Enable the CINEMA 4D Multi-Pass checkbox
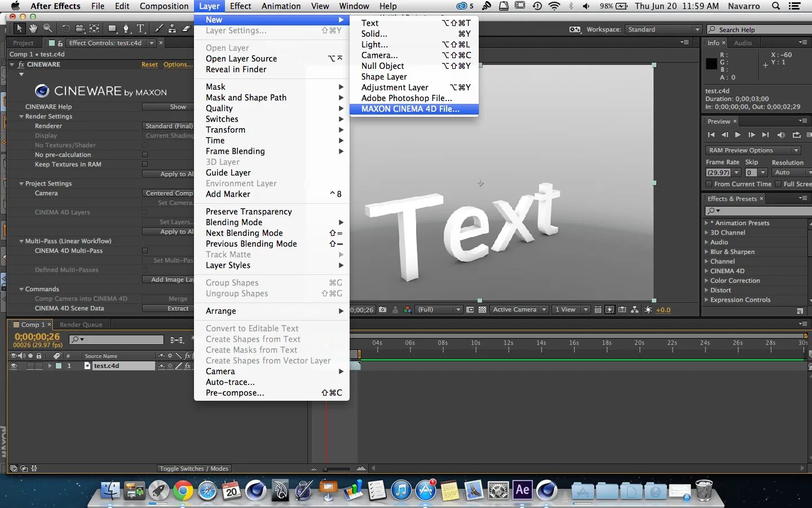Viewport: 812px width, 508px height. [x=145, y=251]
